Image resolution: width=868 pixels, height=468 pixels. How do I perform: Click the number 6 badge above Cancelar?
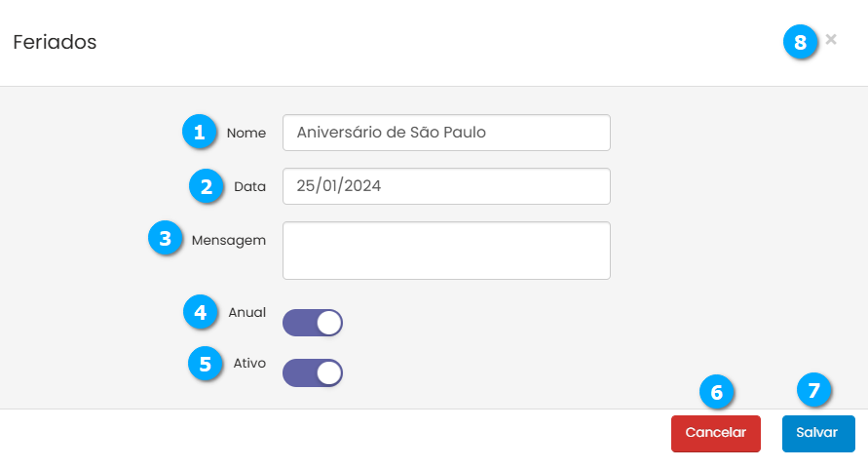click(717, 391)
